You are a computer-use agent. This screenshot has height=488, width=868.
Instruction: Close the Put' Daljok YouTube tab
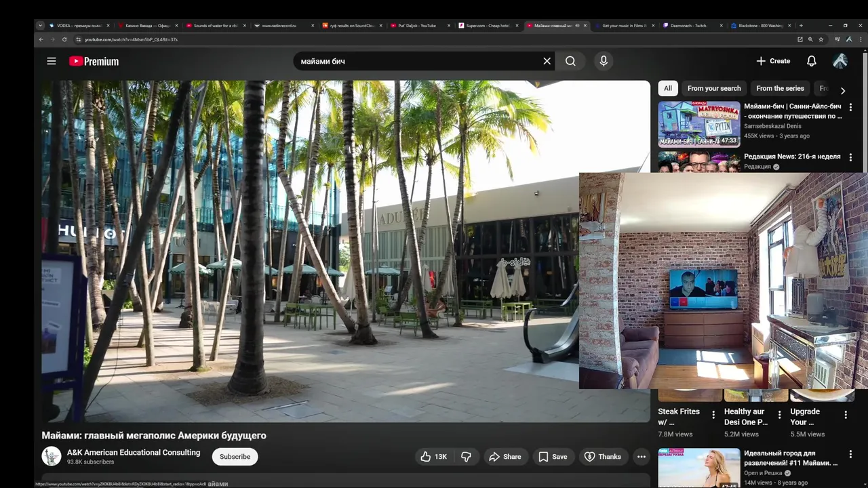tap(449, 26)
